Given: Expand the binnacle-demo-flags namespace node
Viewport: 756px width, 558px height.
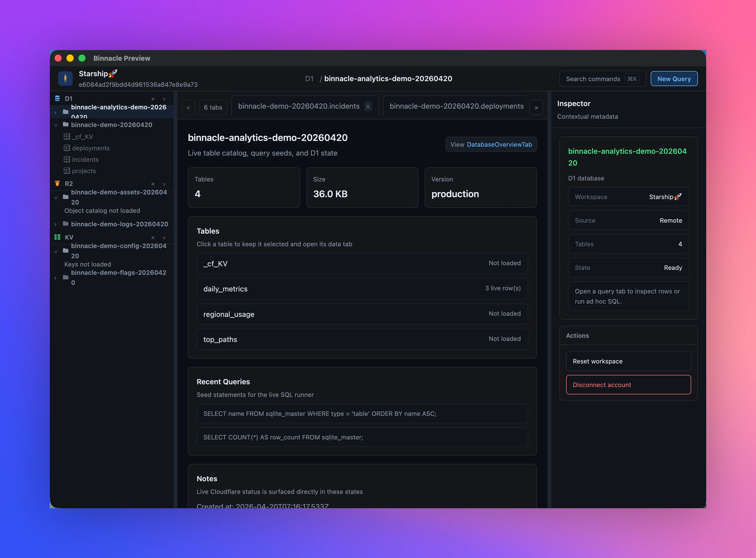Looking at the screenshot, I should pos(56,278).
